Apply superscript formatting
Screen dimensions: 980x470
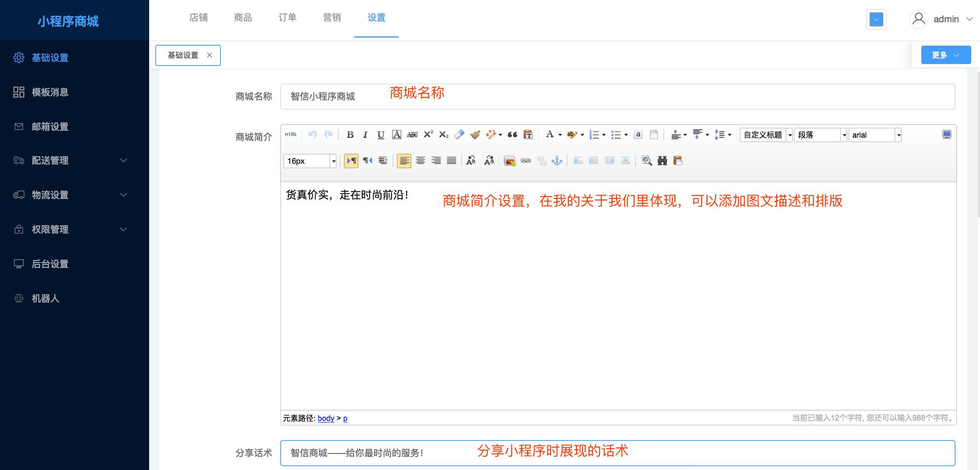pyautogui.click(x=428, y=135)
